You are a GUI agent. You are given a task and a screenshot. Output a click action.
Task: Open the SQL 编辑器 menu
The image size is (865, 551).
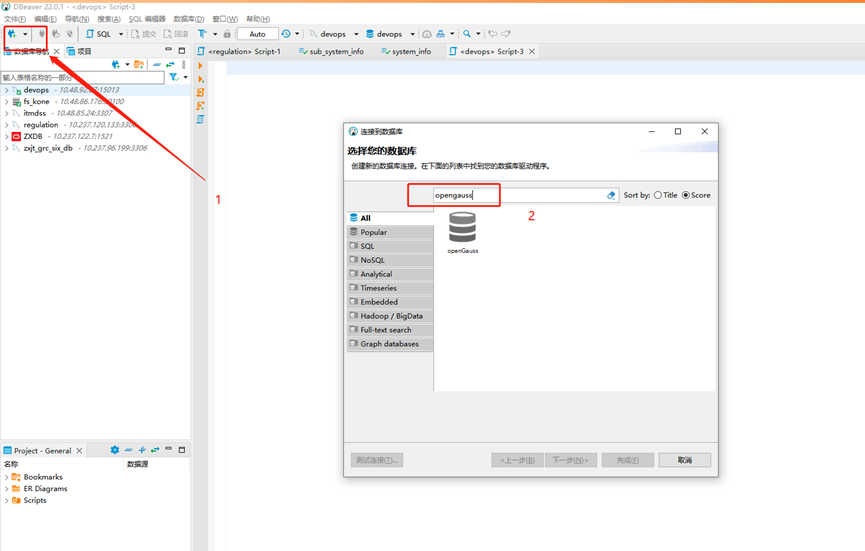[147, 19]
